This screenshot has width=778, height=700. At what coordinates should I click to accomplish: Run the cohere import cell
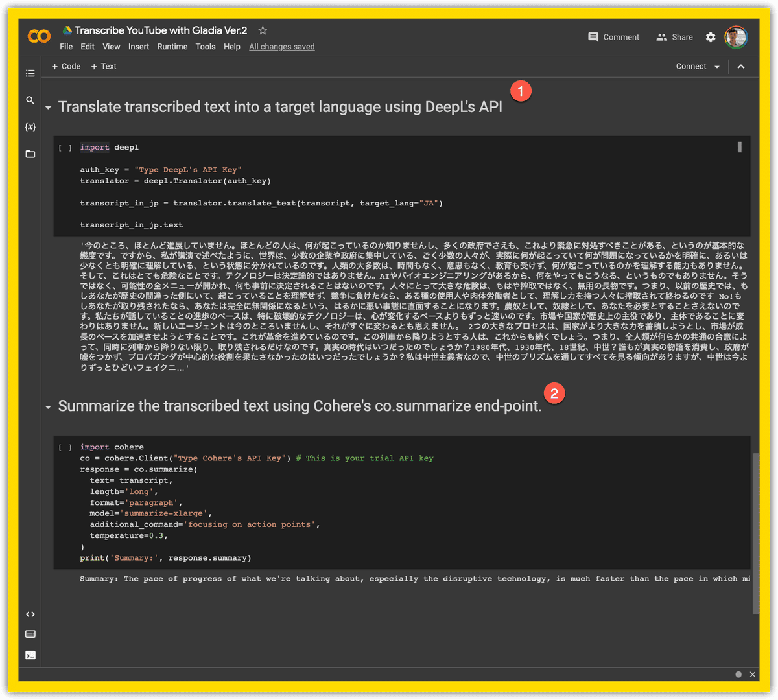65,447
